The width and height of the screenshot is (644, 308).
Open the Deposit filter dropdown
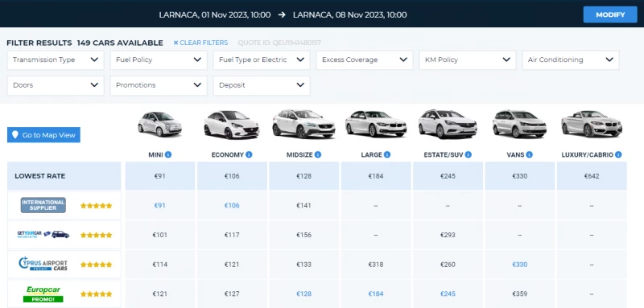point(262,85)
